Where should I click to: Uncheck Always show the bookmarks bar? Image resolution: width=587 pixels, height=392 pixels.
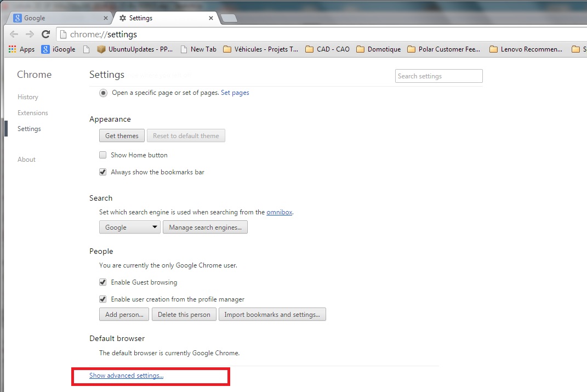(103, 172)
